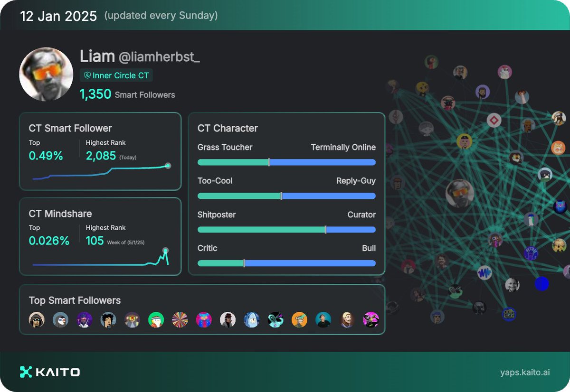Select the orange-background ape avatar in Top Smart Followers
Screen dimensions: 570x392
[x=299, y=320]
